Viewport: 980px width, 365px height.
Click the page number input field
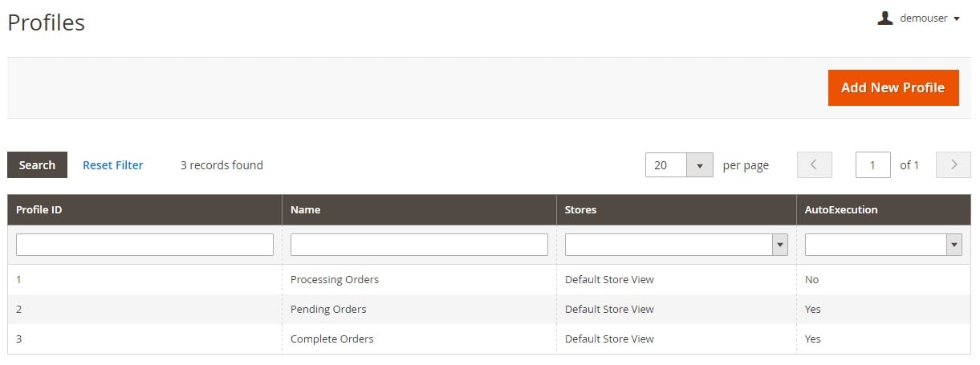(873, 165)
